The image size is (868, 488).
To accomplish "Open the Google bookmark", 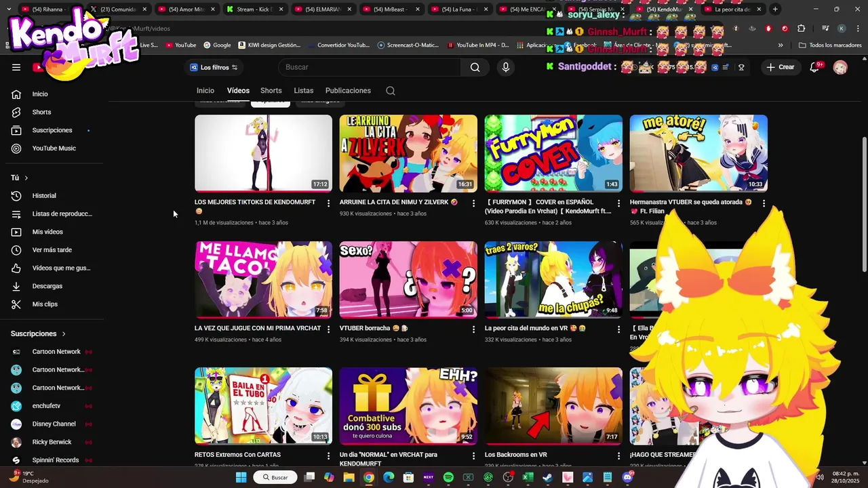I will pos(217,45).
